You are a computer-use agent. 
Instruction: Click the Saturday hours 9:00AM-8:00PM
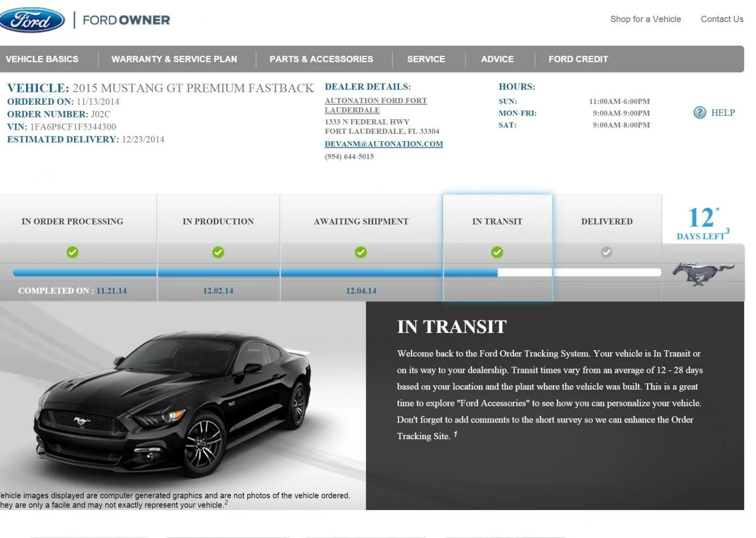622,125
